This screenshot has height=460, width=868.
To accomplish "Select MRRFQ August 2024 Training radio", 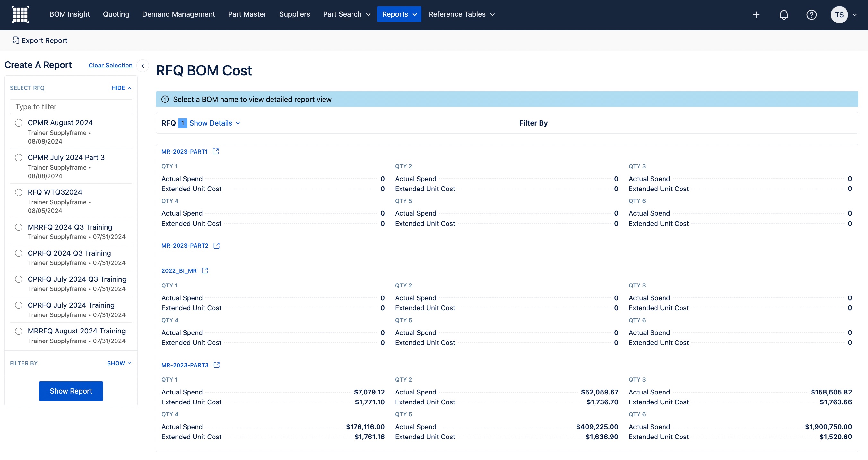I will (x=19, y=331).
